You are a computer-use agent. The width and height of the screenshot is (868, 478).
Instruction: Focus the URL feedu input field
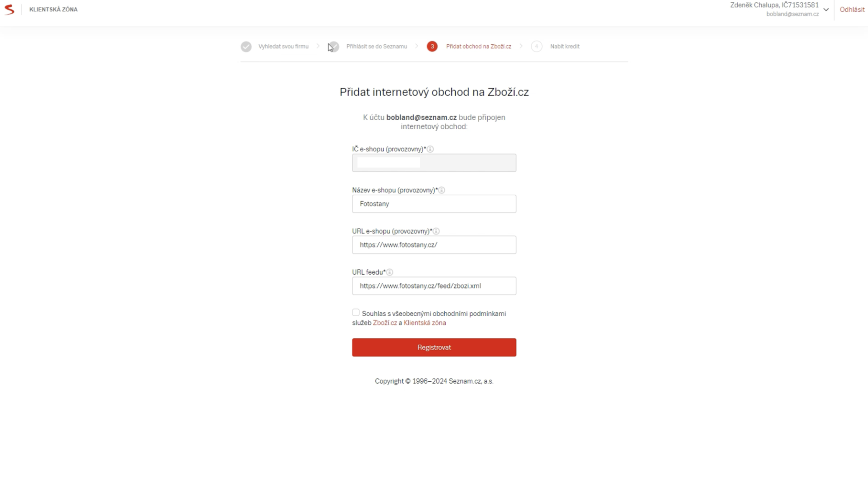tap(434, 286)
